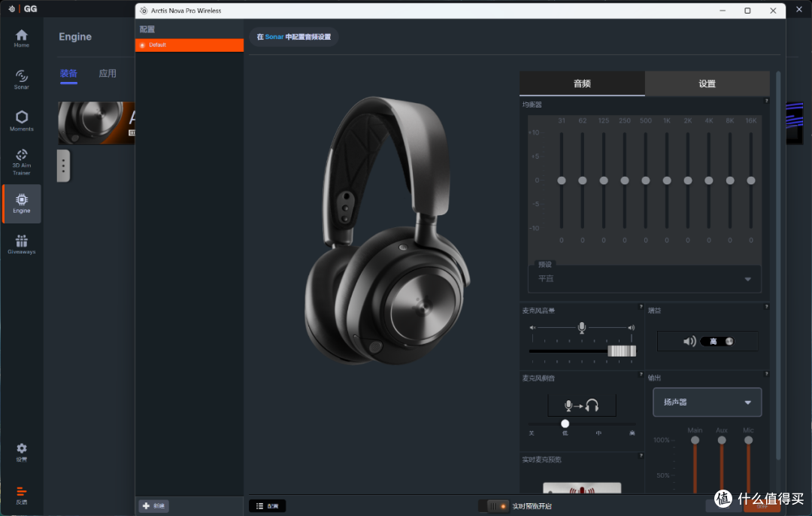Adjust the 500 Hz equalizer slider
The height and width of the screenshot is (516, 812).
(646, 181)
